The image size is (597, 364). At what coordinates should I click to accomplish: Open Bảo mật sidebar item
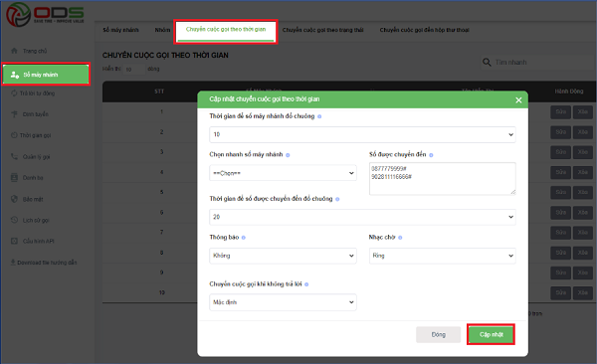pos(33,199)
